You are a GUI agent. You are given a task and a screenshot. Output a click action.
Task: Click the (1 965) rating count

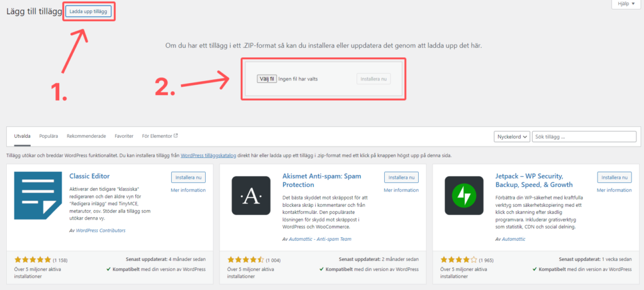[x=486, y=260]
